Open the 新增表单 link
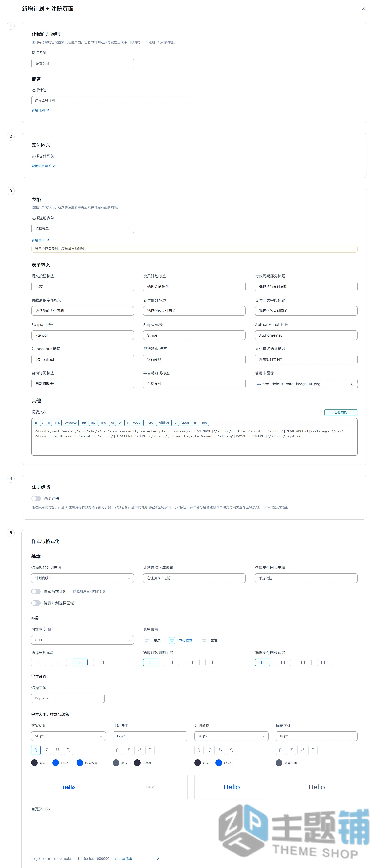Viewport: 378px width, 868px height. click(x=40, y=240)
